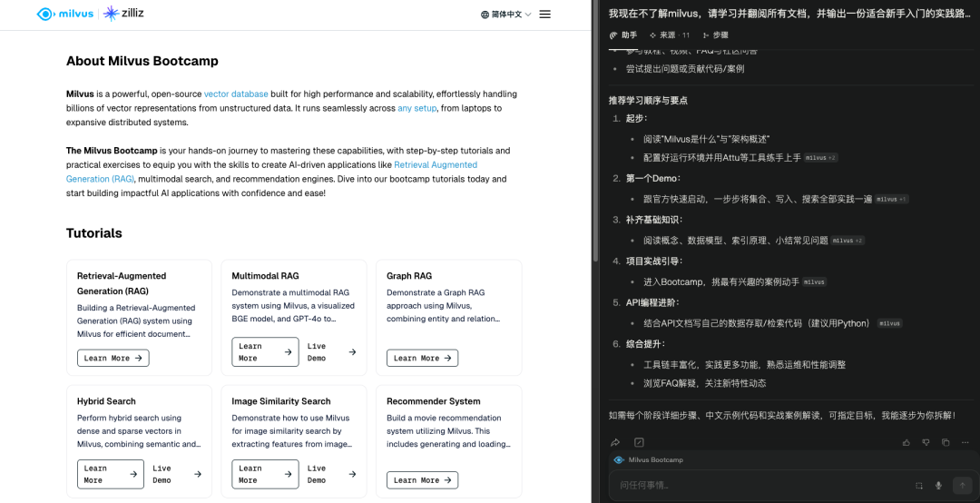The image size is (980, 503).
Task: Click the Milvus logo in the header
Action: (65, 14)
